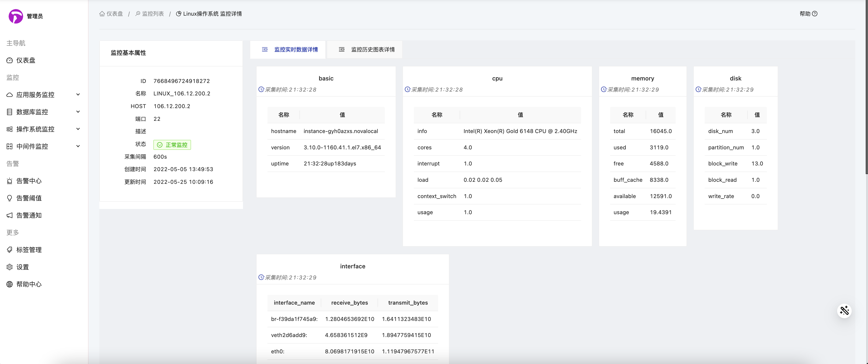Click the 管理员 user label
Viewport: 868px width, 364px height.
(35, 16)
